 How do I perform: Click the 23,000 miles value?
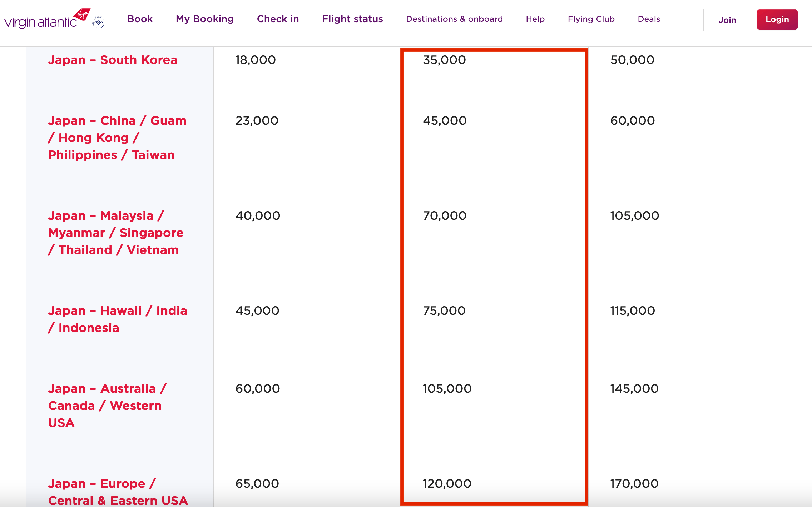(x=257, y=120)
